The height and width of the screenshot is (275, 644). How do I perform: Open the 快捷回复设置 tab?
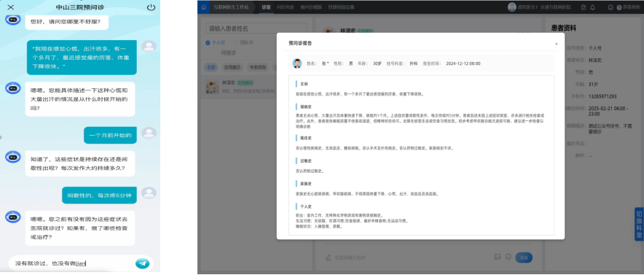(341, 7)
